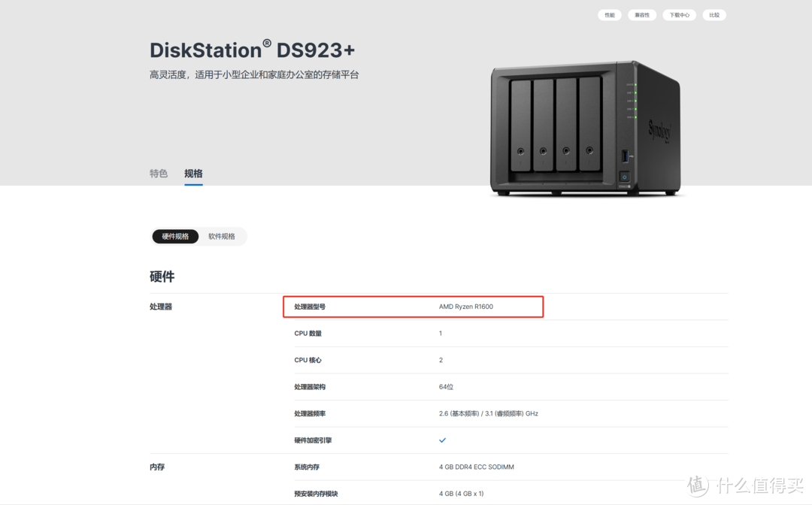Click the highlighted AMD Ryzen R1600 cell
The width and height of the screenshot is (812, 505).
point(413,306)
